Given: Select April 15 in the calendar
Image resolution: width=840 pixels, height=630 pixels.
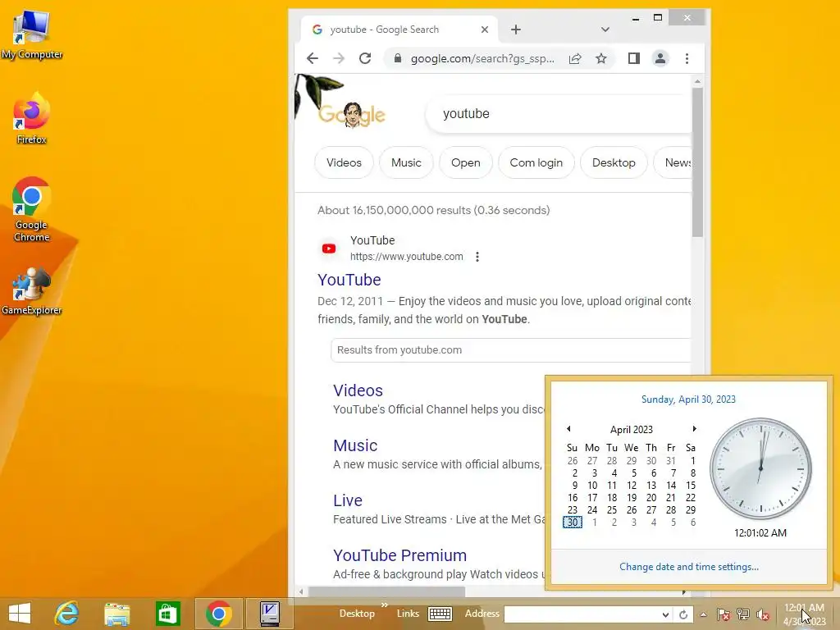Looking at the screenshot, I should point(691,486).
